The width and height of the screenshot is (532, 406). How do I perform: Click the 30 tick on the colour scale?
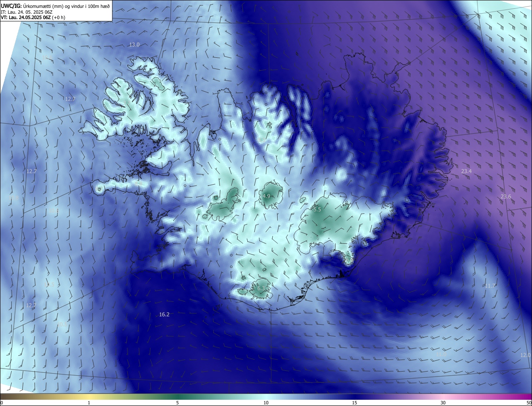pos(443,403)
